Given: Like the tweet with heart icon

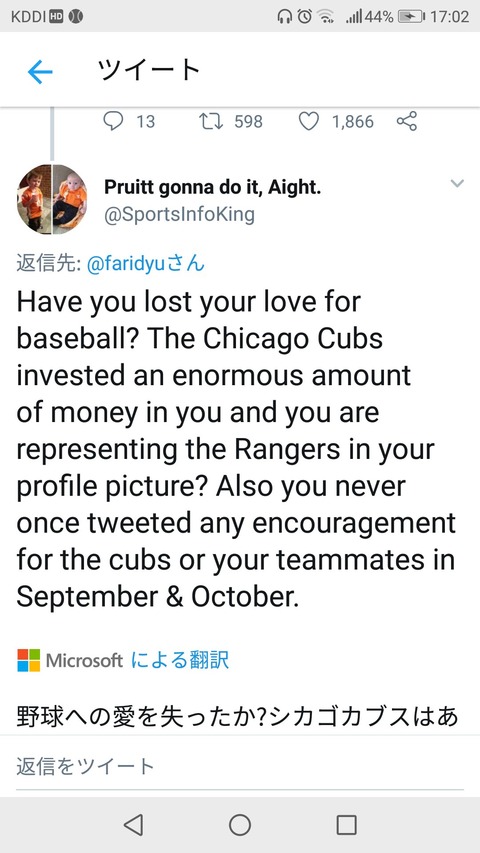Looking at the screenshot, I should pos(309,121).
